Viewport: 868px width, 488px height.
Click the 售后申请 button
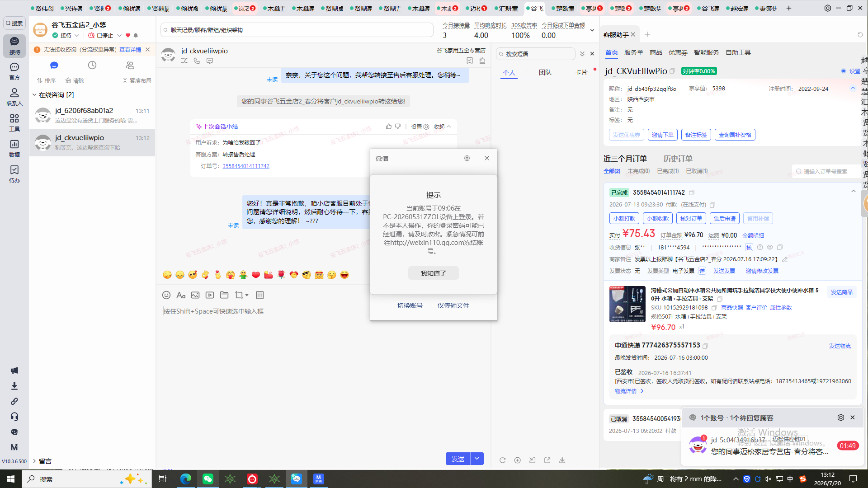[725, 218]
